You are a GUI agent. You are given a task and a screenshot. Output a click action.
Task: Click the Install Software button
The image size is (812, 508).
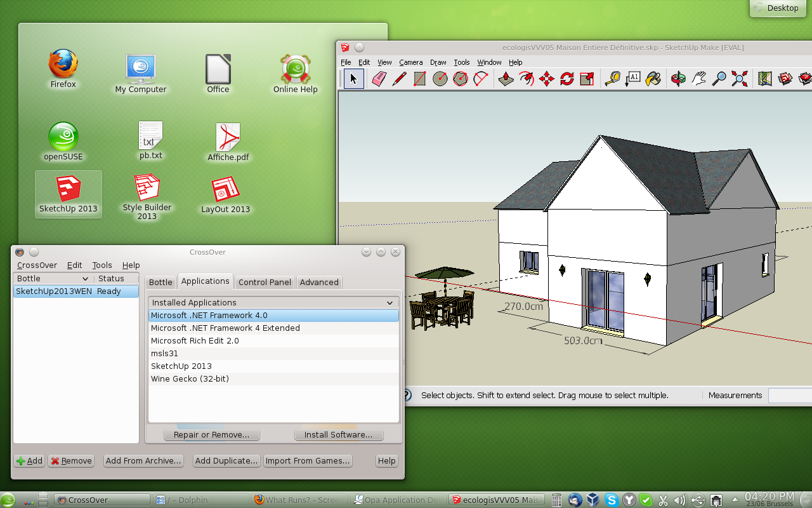[x=339, y=434]
